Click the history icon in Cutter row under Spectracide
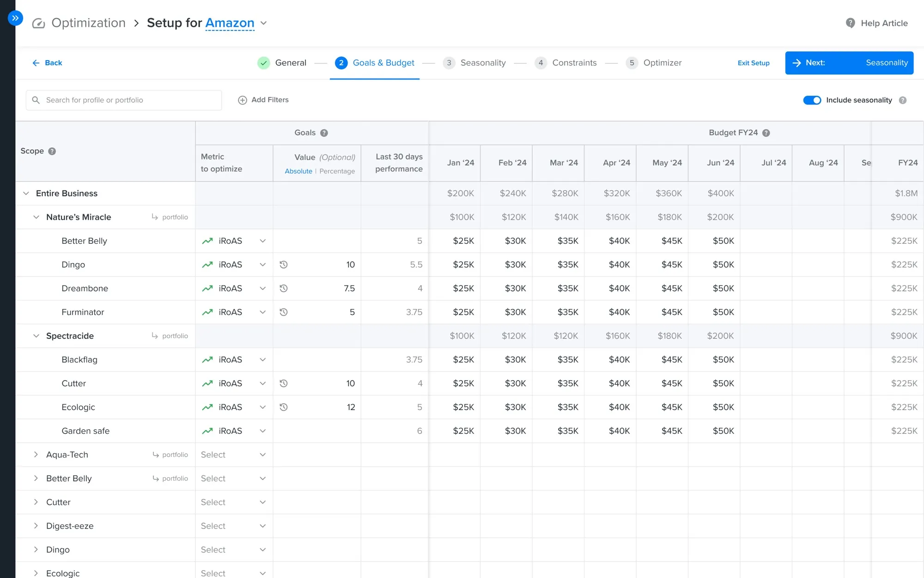The height and width of the screenshot is (578, 924). coord(284,383)
